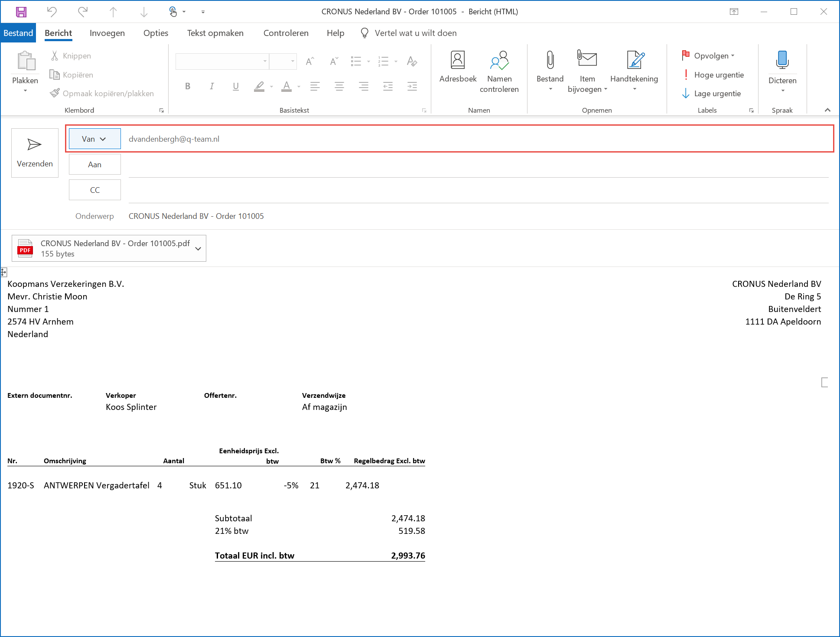Go to next item arrow
This screenshot has height=637, width=840.
pos(144,12)
